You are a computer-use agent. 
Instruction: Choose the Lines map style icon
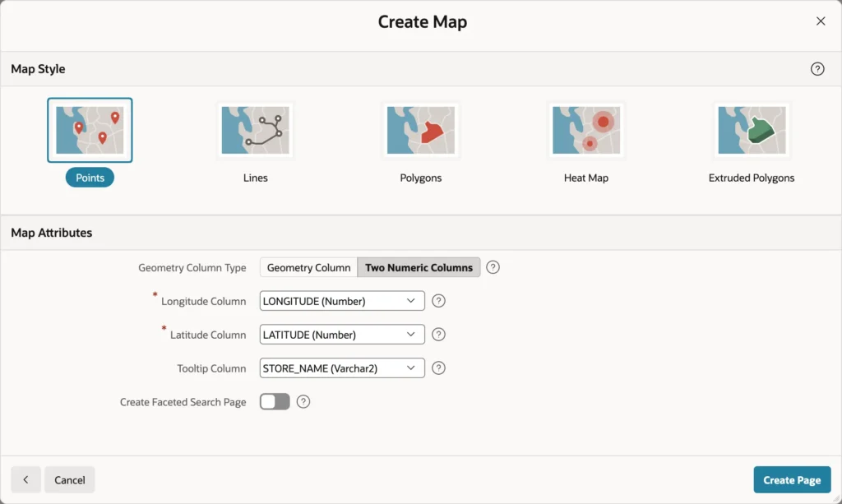click(x=255, y=130)
